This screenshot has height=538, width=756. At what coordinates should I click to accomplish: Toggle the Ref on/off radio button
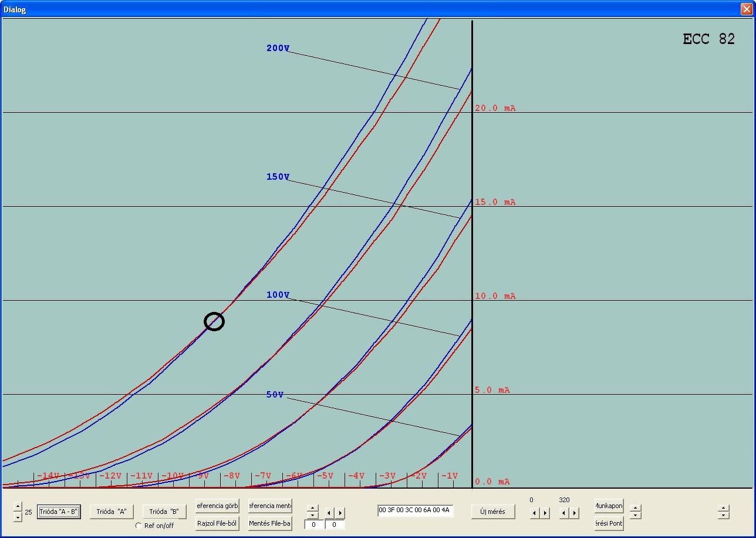pos(139,526)
